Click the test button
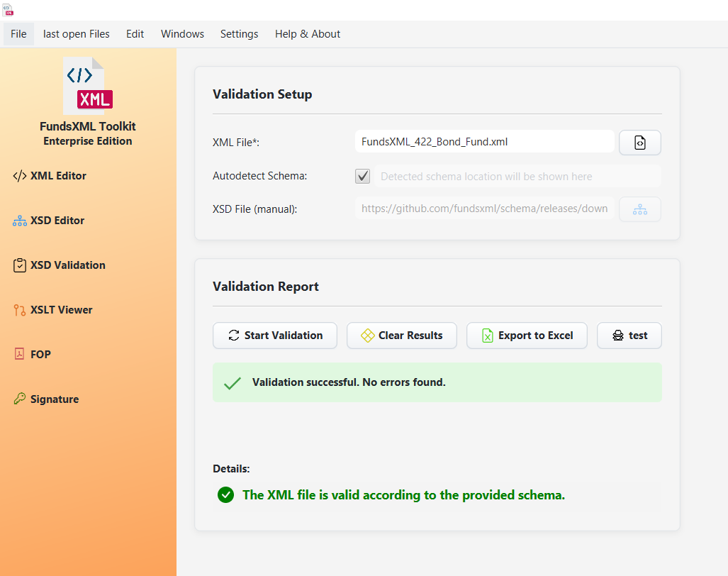Image resolution: width=728 pixels, height=576 pixels. 629,336
